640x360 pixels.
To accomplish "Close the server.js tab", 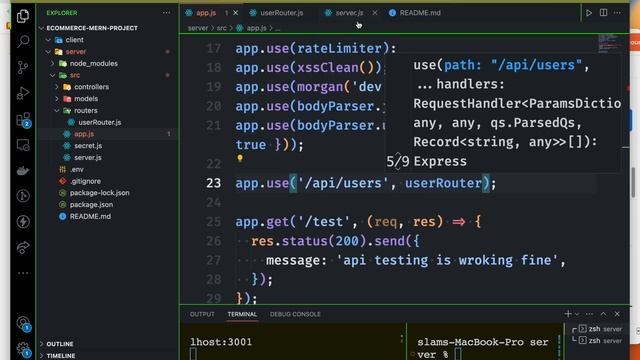I will tap(375, 13).
